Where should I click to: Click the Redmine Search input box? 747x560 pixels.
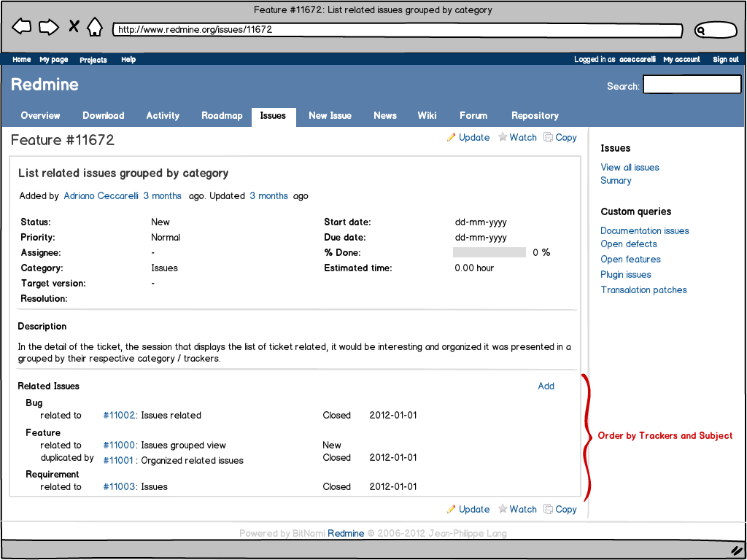pos(692,85)
